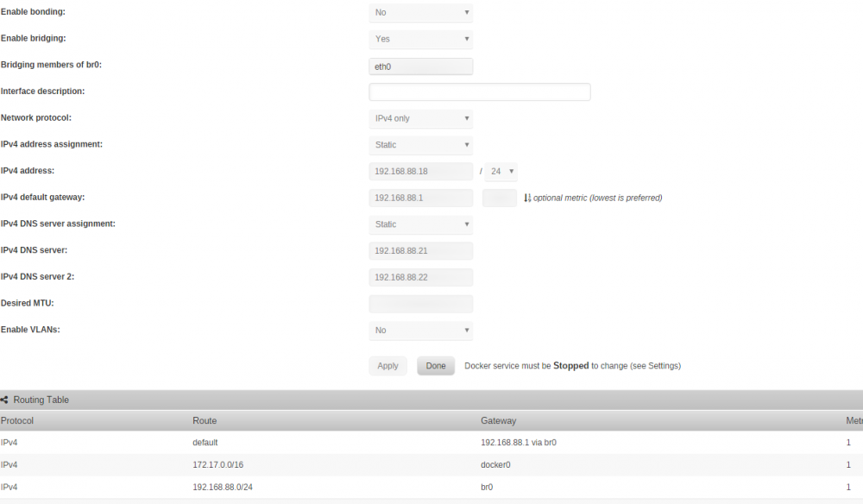
Task: Select the 172.17.0.0/16 route cell
Action: point(218,465)
